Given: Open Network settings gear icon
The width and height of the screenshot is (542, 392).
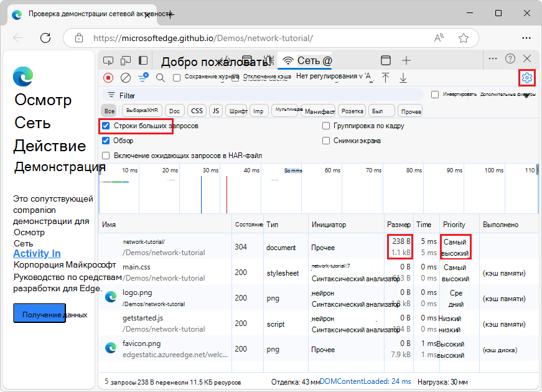Looking at the screenshot, I should tap(527, 78).
